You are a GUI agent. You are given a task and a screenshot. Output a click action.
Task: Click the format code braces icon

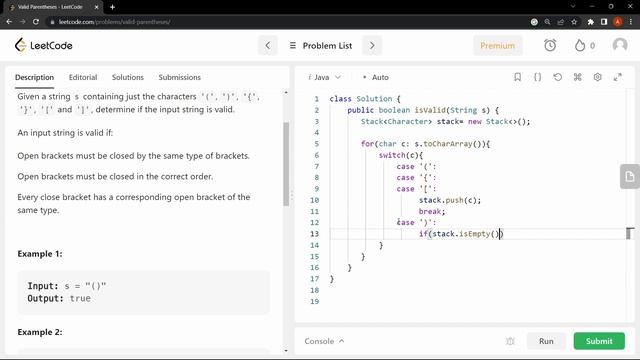click(538, 77)
